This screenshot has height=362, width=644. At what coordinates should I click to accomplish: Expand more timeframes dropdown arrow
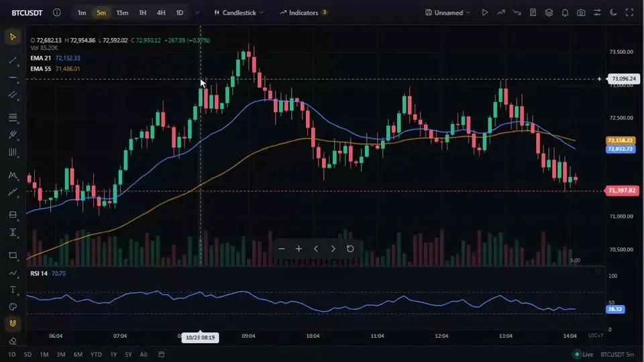click(197, 13)
